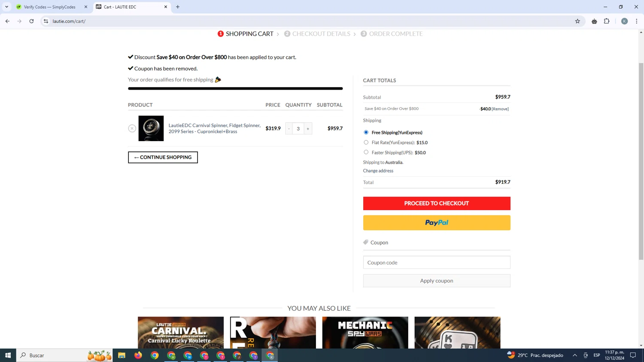Open the notifications center icon
Viewport: 644px width, 362px height.
point(633,355)
